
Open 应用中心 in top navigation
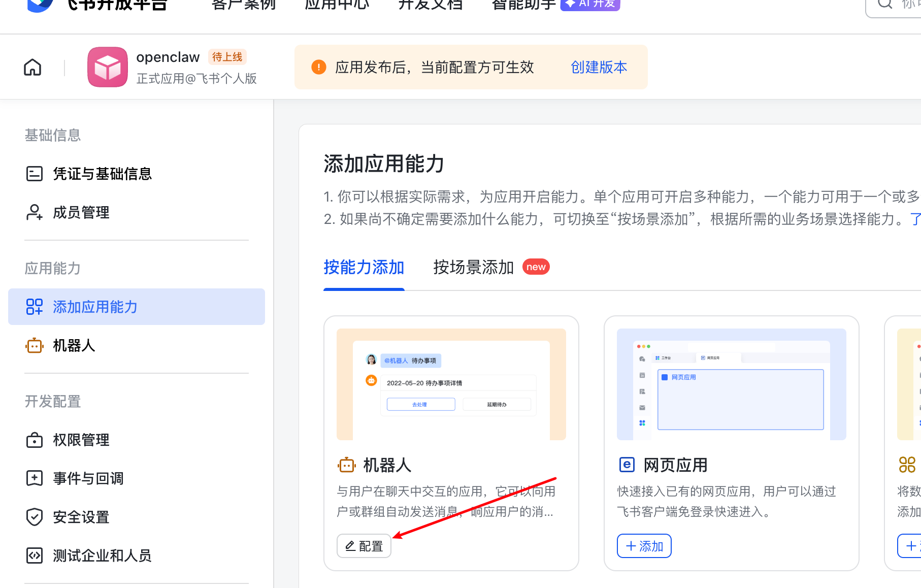point(337,5)
